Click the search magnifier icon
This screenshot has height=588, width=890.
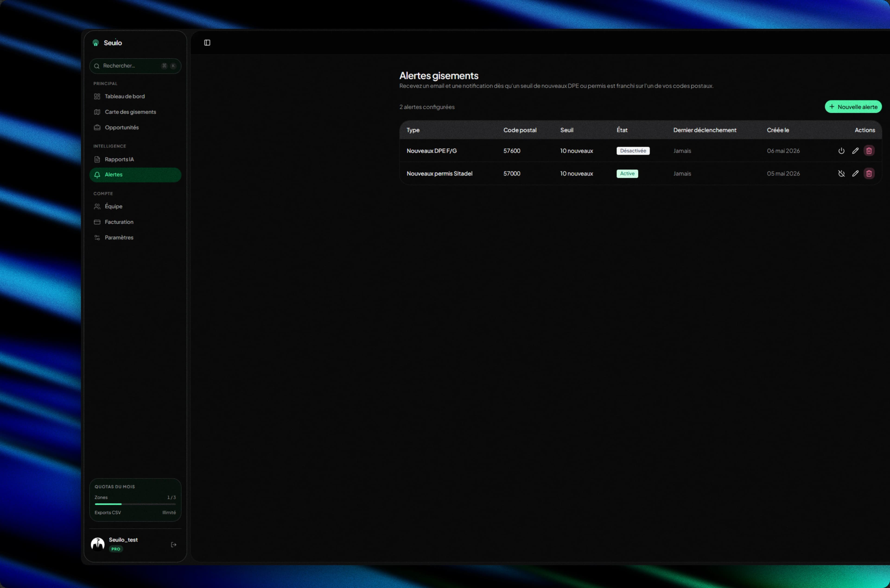tap(97, 66)
